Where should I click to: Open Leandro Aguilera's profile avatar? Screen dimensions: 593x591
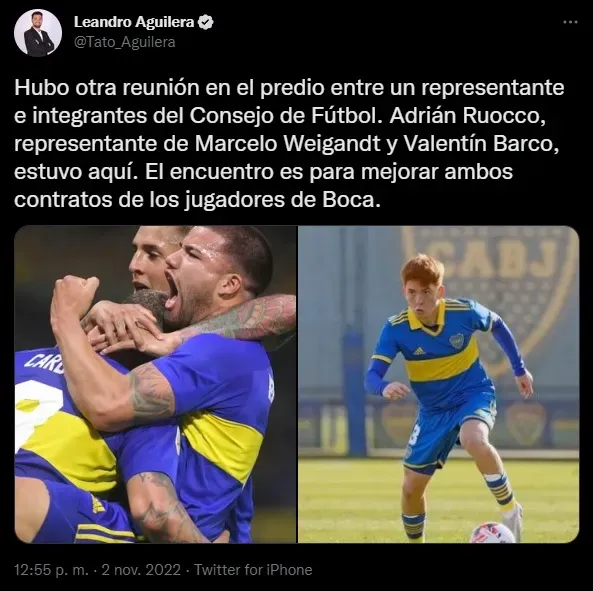(x=38, y=33)
